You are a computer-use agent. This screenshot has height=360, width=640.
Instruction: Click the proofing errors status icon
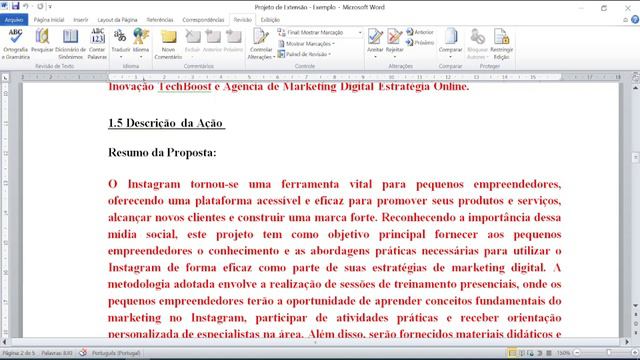click(x=83, y=353)
